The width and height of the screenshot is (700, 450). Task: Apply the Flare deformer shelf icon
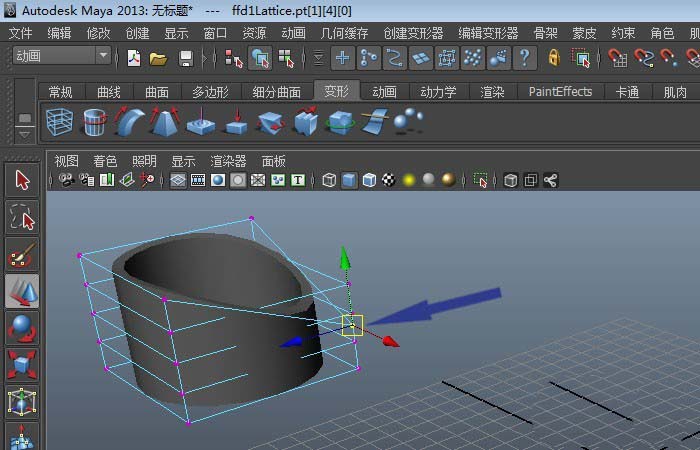[165, 121]
